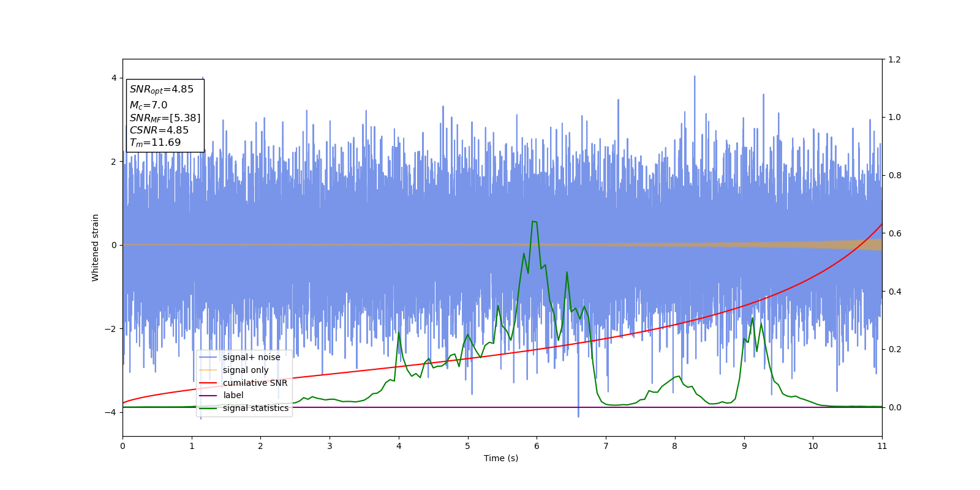Image resolution: width=980 pixels, height=490 pixels.
Task: Click the red cumilative SNR legend line sample
Action: pyautogui.click(x=208, y=383)
